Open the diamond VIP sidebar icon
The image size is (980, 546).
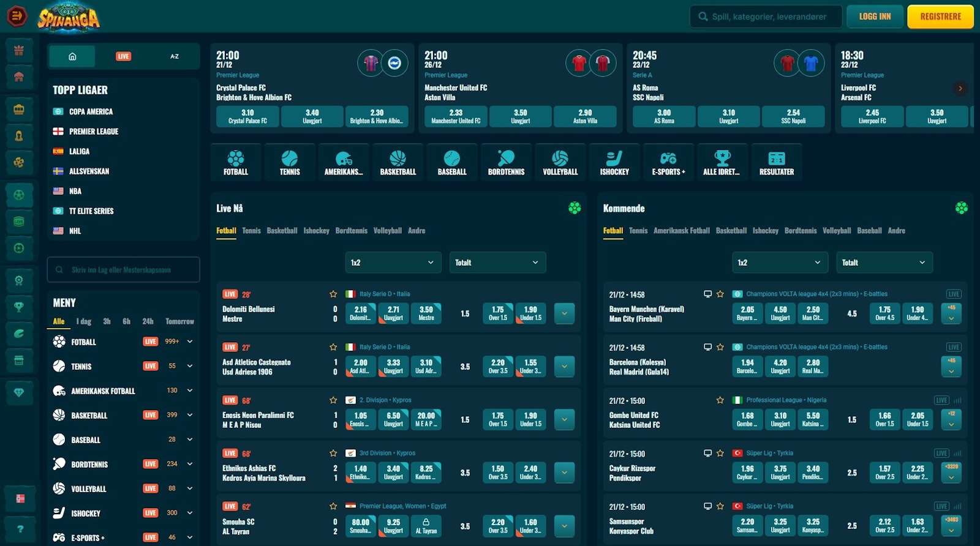(x=19, y=392)
